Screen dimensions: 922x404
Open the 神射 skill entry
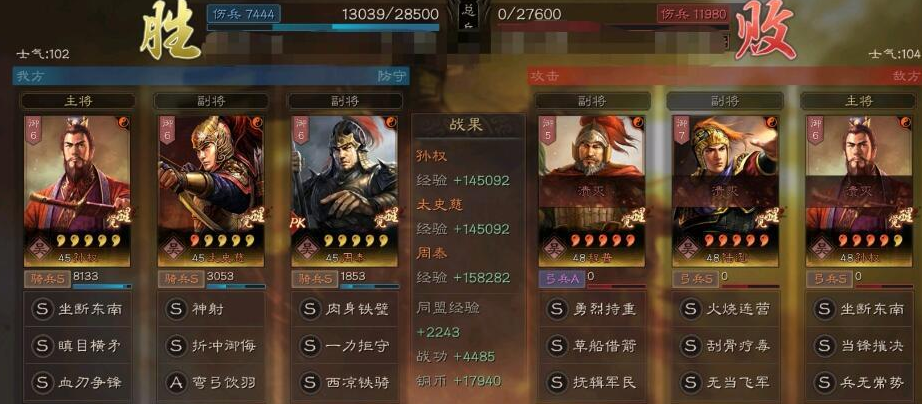click(x=211, y=309)
